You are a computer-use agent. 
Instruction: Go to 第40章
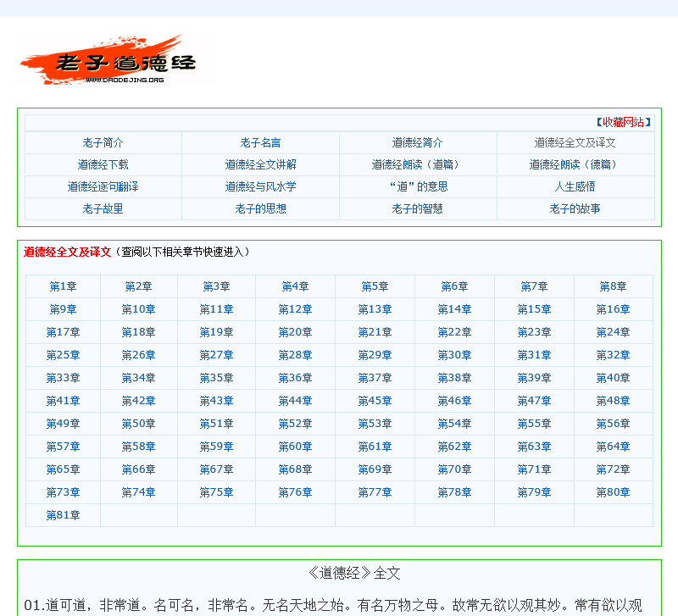(x=613, y=378)
